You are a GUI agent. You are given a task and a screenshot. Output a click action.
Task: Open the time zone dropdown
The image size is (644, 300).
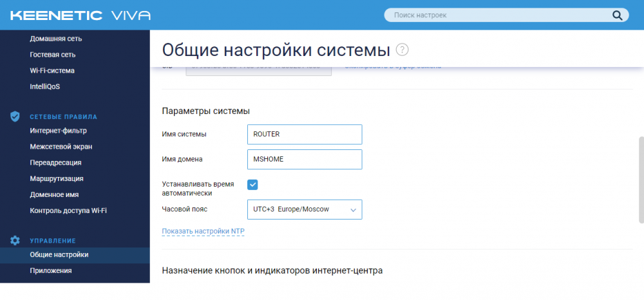click(x=304, y=209)
